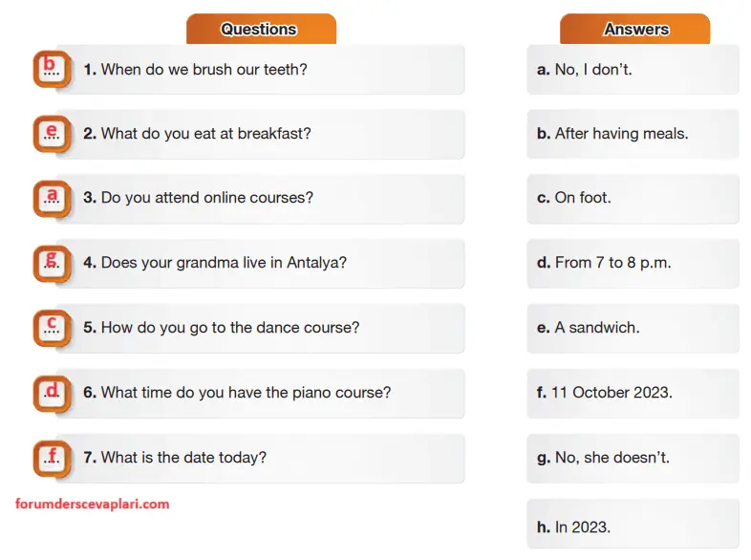Click the answer box beside question 4

pyautogui.click(x=51, y=262)
